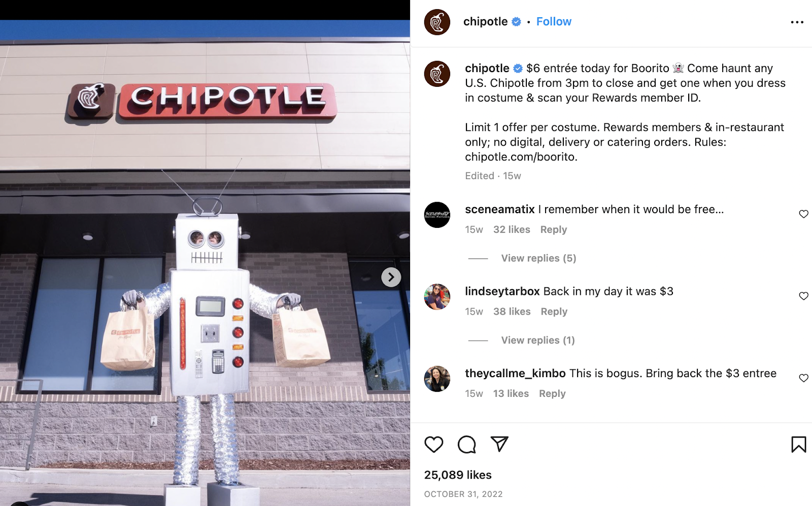Viewport: 812px width, 506px height.
Task: Like the theycallme_kimbo comment
Action: 803,378
